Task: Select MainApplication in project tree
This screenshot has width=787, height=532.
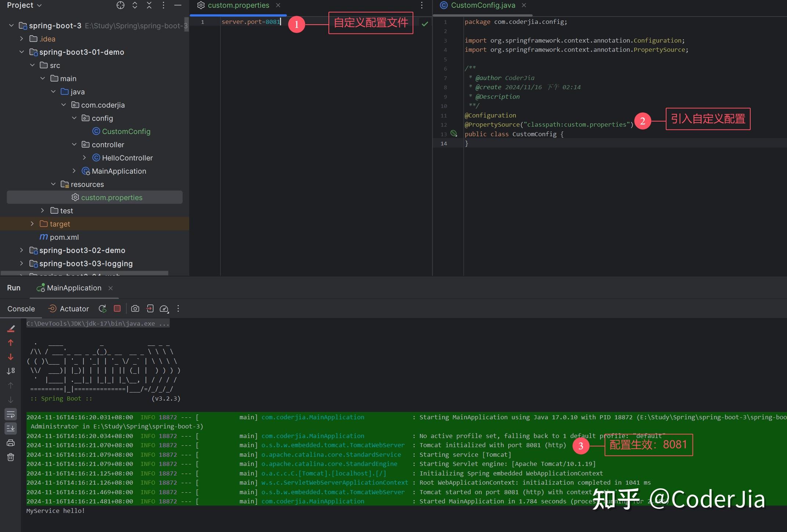Action: (114, 171)
